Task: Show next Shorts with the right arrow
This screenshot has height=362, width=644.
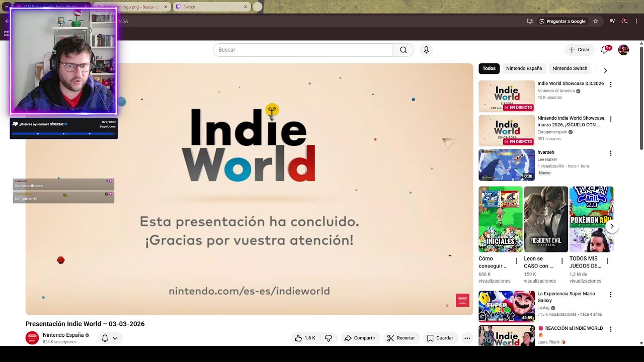Action: pyautogui.click(x=612, y=226)
